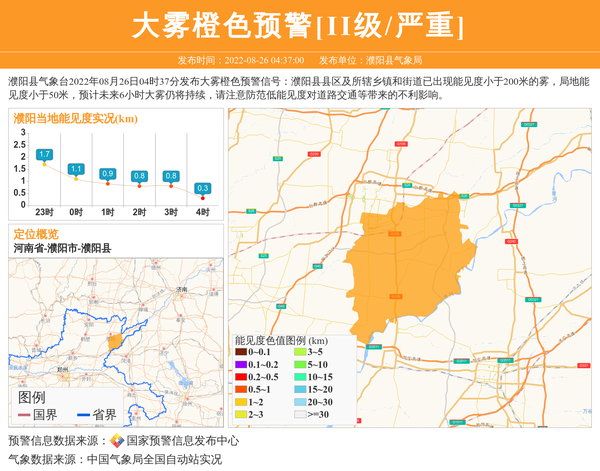The width and height of the screenshot is (600, 471).
Task: Click the 国家预警信息发布中心 logo icon
Action: (116, 441)
